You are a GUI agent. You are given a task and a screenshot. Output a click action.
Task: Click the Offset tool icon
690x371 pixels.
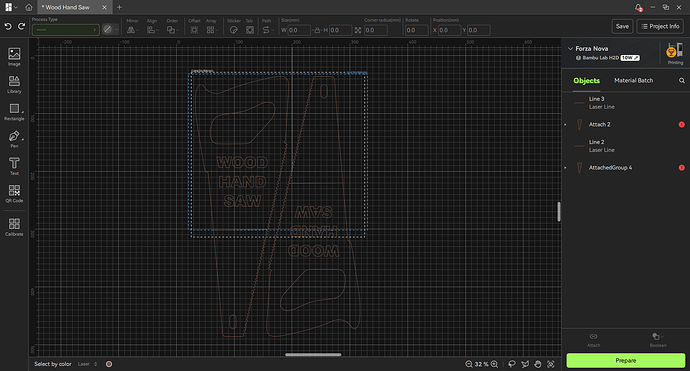tap(194, 30)
